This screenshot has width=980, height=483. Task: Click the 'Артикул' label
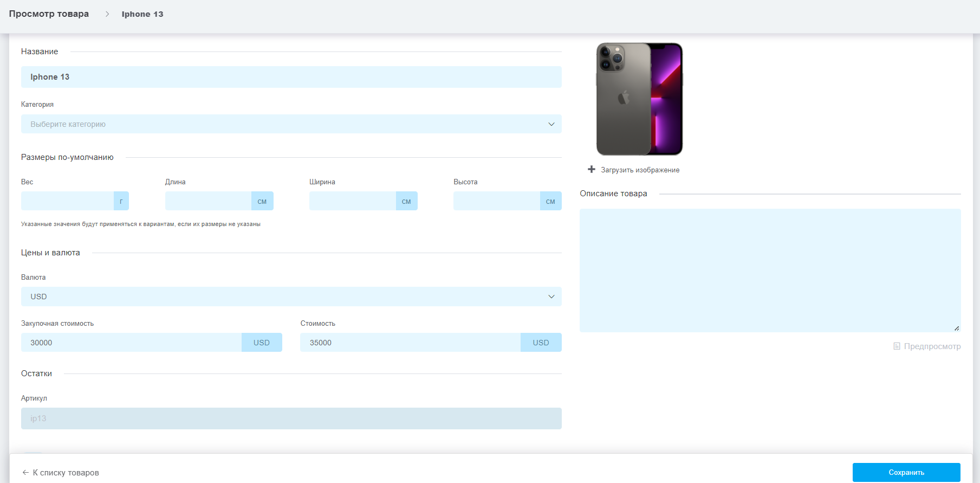click(x=34, y=398)
